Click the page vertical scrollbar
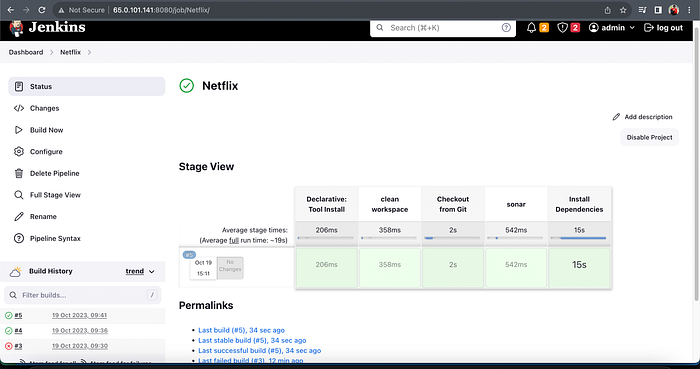Screen dimensions: 700x369 (696, 165)
